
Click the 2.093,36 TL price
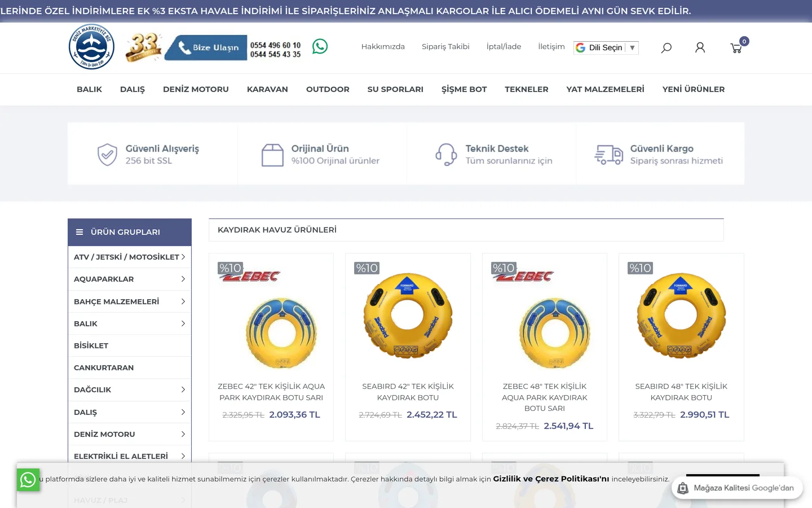point(294,414)
